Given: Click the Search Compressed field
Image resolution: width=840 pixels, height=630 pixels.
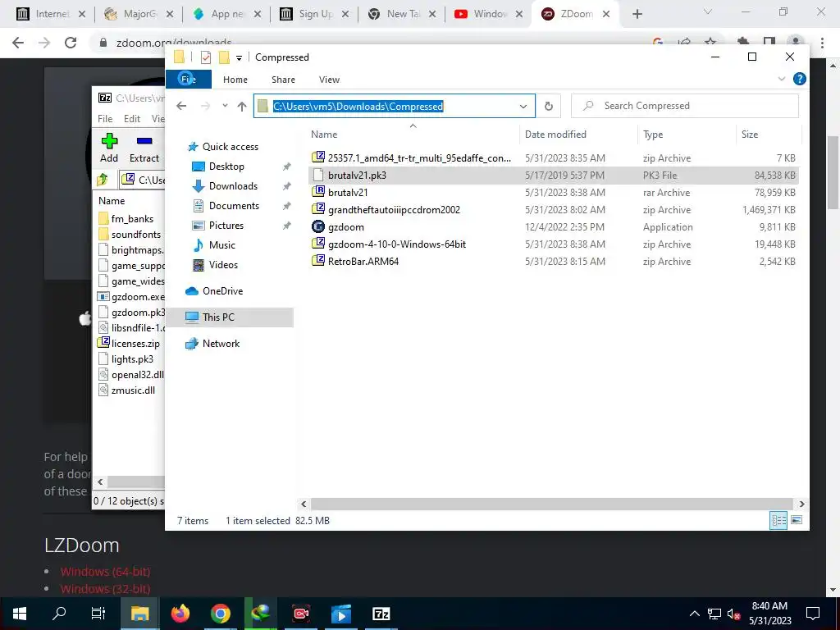Looking at the screenshot, I should 685,106.
